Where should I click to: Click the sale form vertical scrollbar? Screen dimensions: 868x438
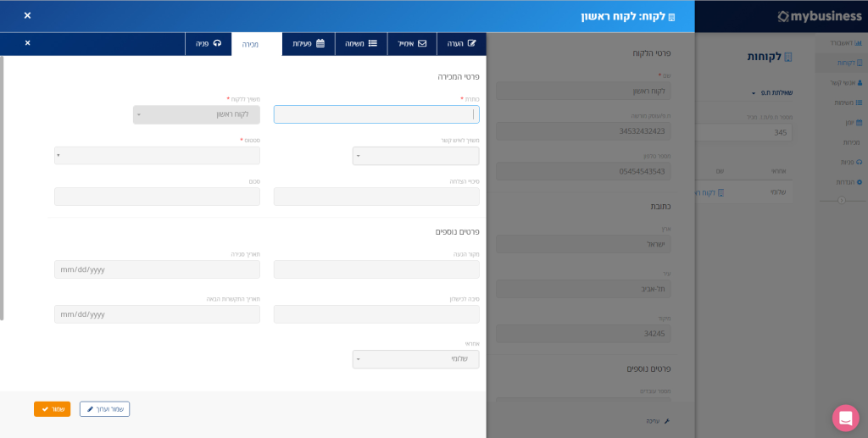pyautogui.click(x=2, y=188)
